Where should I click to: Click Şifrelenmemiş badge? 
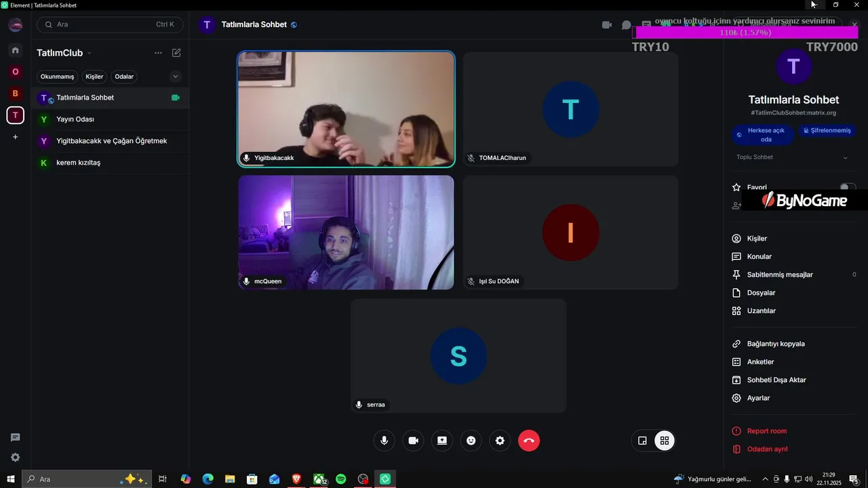(x=827, y=130)
